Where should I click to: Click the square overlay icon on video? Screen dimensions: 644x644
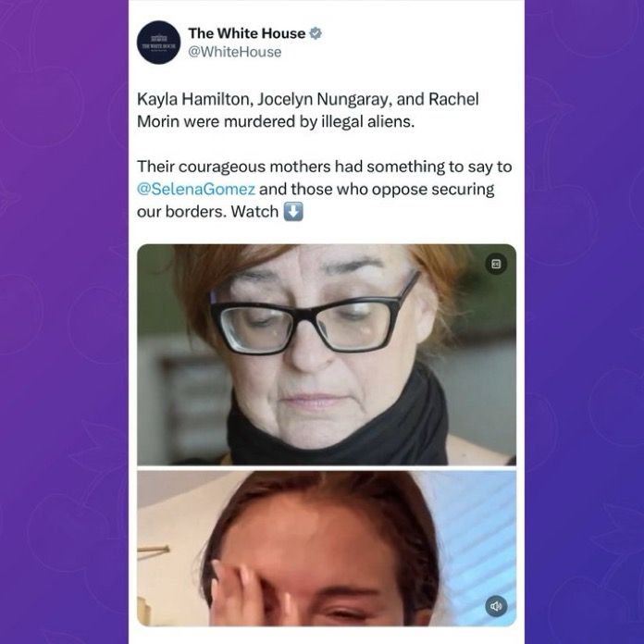(x=496, y=264)
